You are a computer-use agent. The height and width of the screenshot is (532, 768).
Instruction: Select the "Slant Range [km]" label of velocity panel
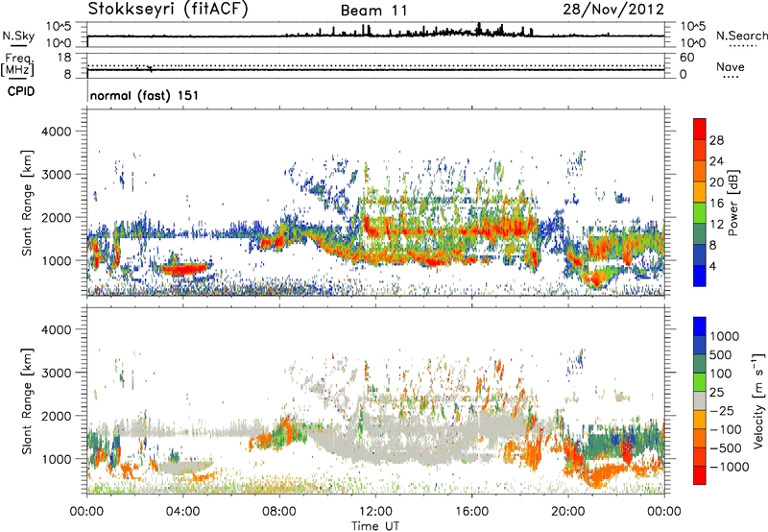pos(27,400)
